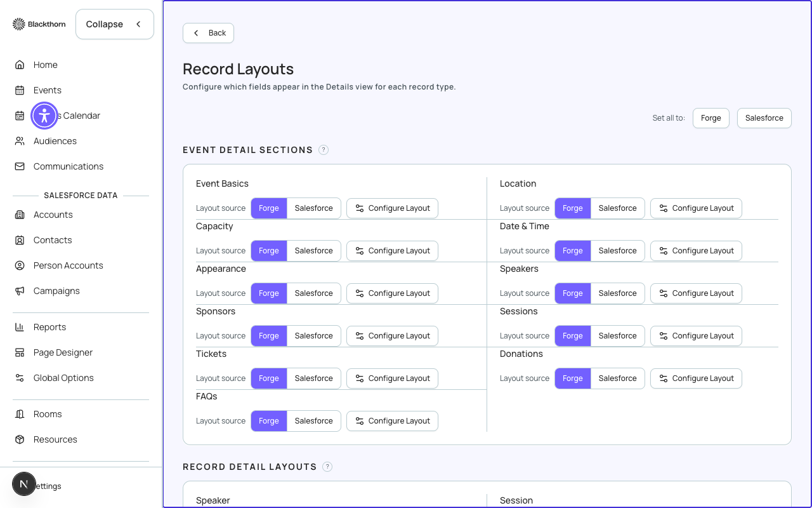Select Forge for Event Basics layout source
812x508 pixels.
[269, 208]
